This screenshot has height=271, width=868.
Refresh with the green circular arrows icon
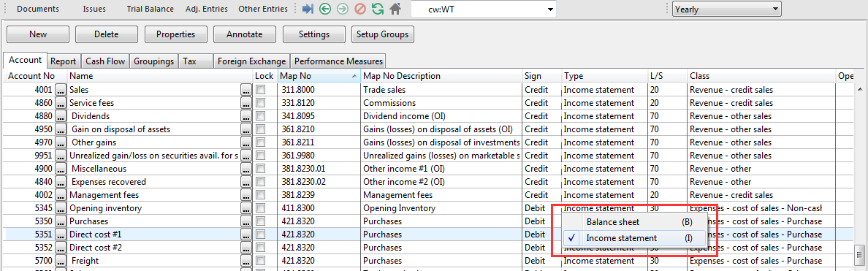378,9
